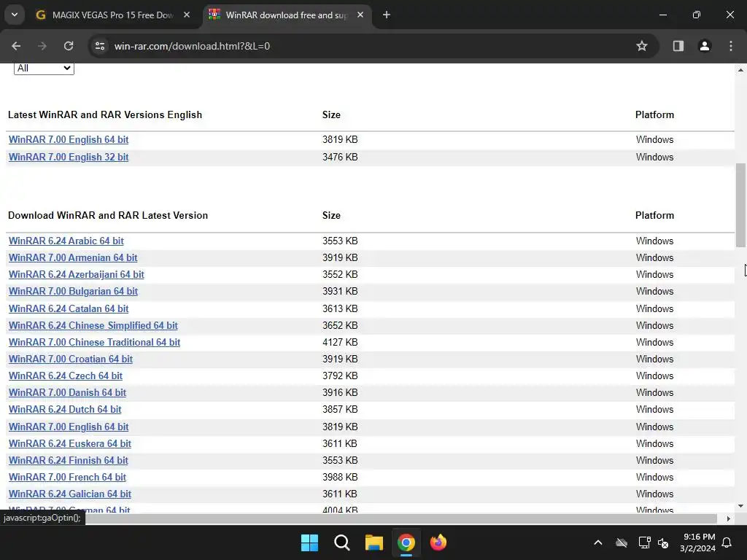747x560 pixels.
Task: Click WinRAR 7.00 Bulgarian 64 bit
Action: click(x=74, y=292)
